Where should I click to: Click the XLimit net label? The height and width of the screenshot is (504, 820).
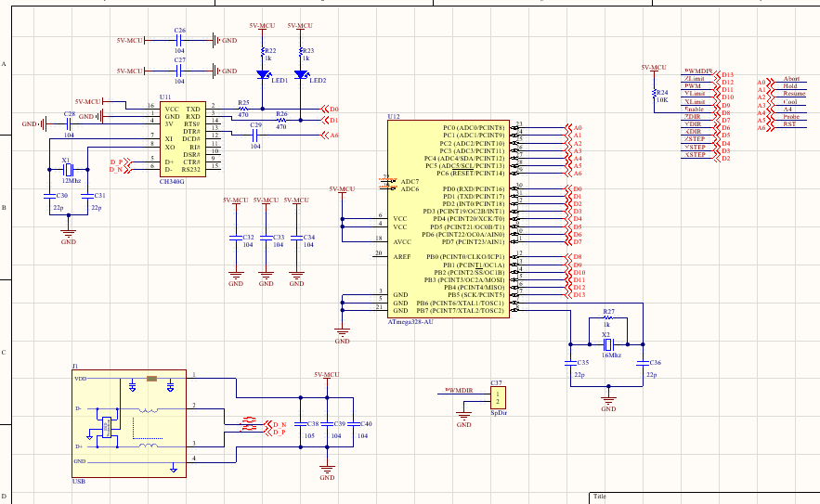695,101
